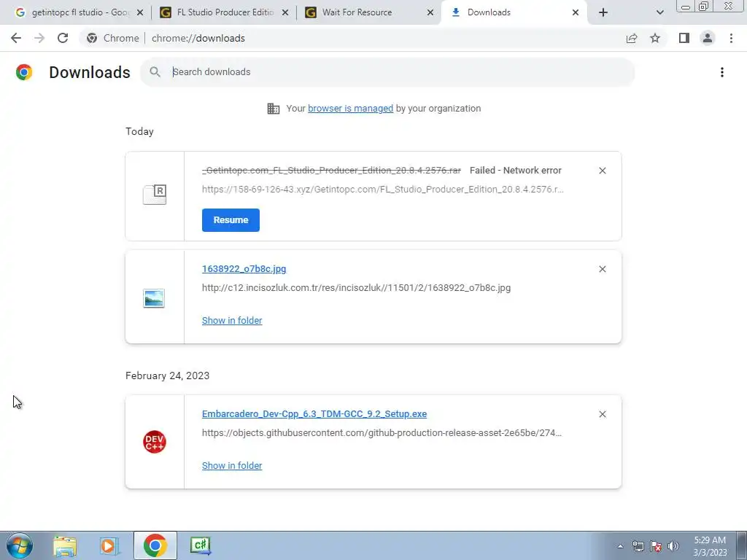
Task: Click the Chrome logo beside Downloads title
Action: point(24,72)
